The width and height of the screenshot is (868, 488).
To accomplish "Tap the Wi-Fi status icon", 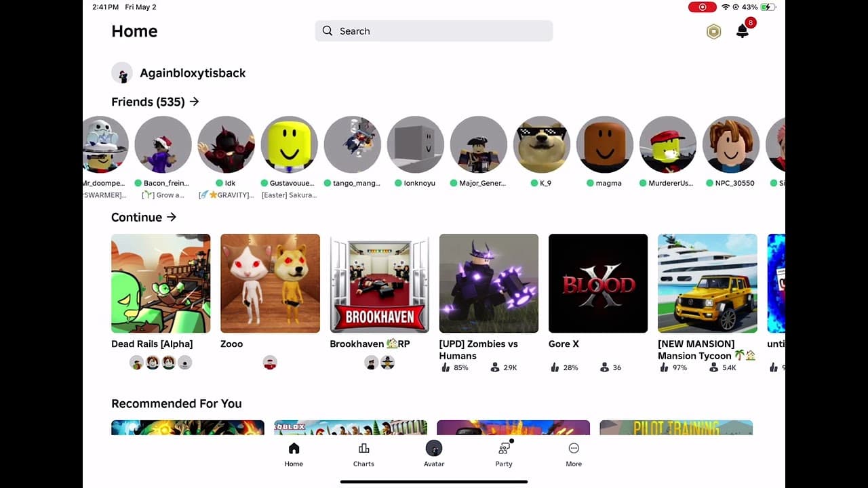I will pos(726,7).
